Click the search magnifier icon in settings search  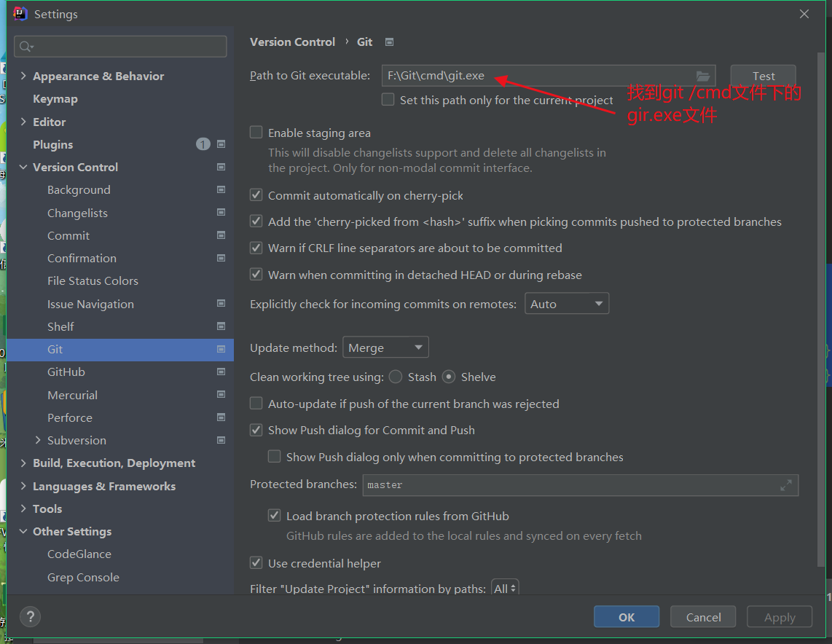coord(26,47)
